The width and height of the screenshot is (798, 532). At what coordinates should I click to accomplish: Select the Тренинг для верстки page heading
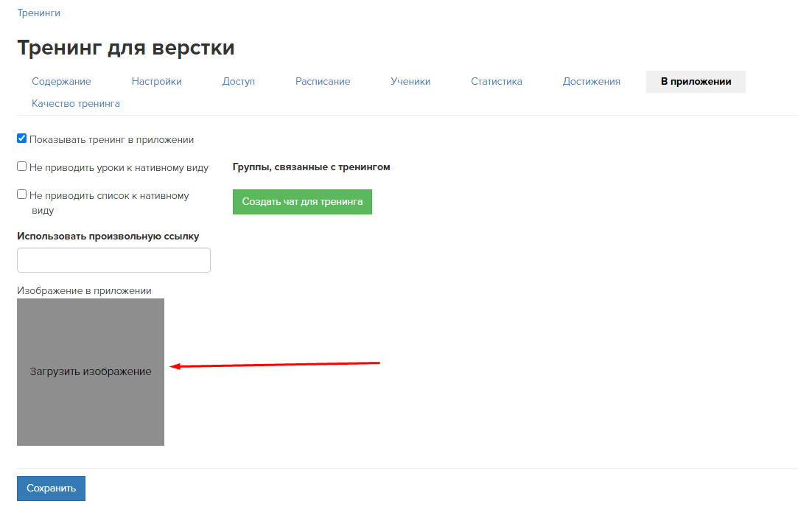(x=126, y=47)
